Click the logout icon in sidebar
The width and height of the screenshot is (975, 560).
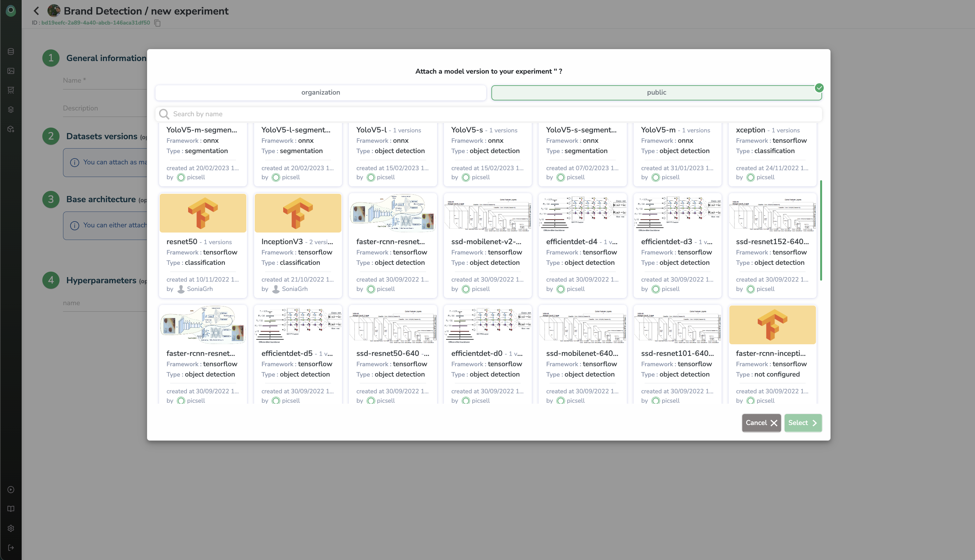point(11,548)
